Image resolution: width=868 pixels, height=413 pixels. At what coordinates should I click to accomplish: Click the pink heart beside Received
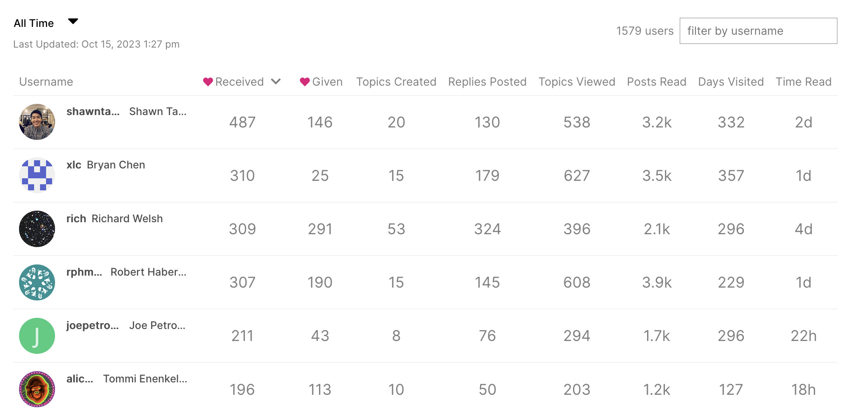click(208, 82)
